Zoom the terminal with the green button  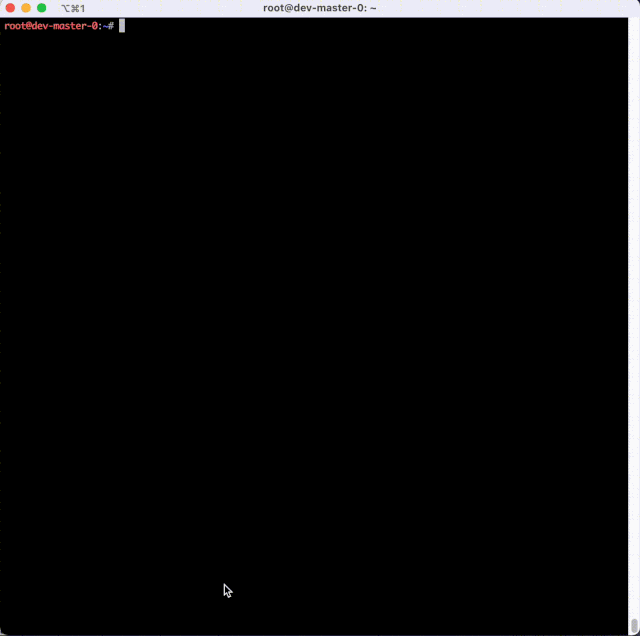click(x=42, y=8)
